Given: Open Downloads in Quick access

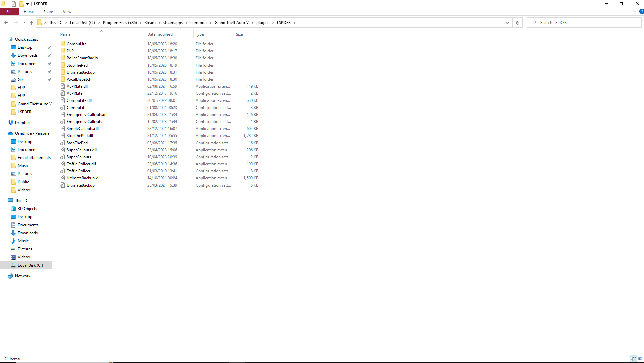Looking at the screenshot, I should click(28, 55).
